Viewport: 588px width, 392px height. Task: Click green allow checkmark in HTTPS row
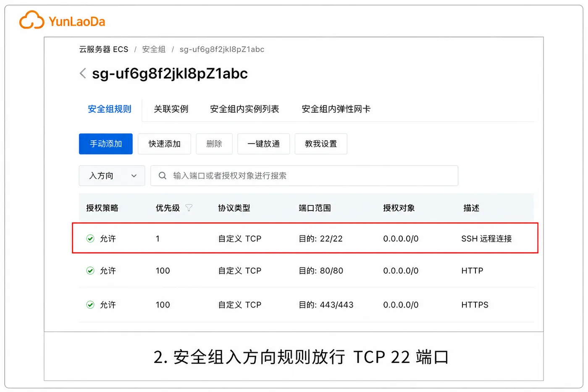90,305
